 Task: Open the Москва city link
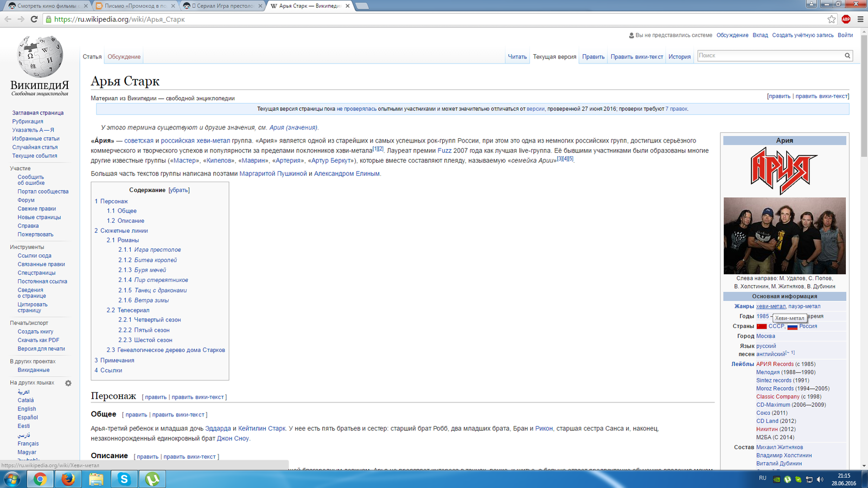[765, 336]
